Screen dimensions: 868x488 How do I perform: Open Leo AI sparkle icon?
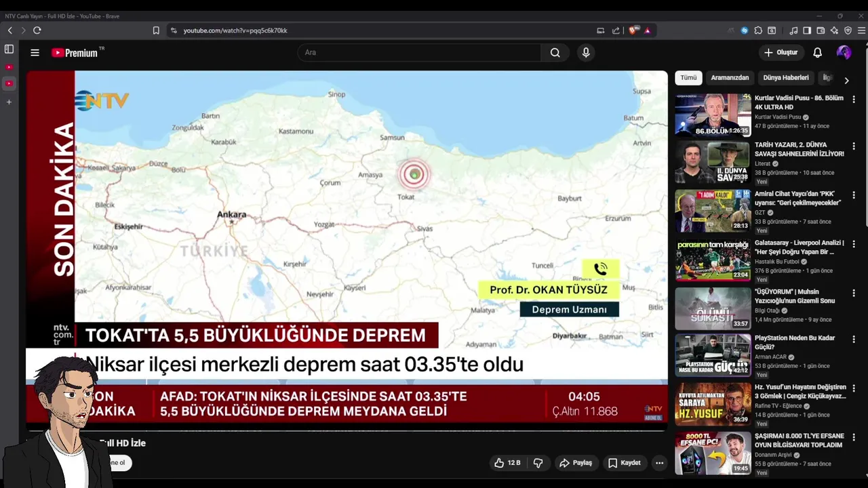tap(834, 30)
